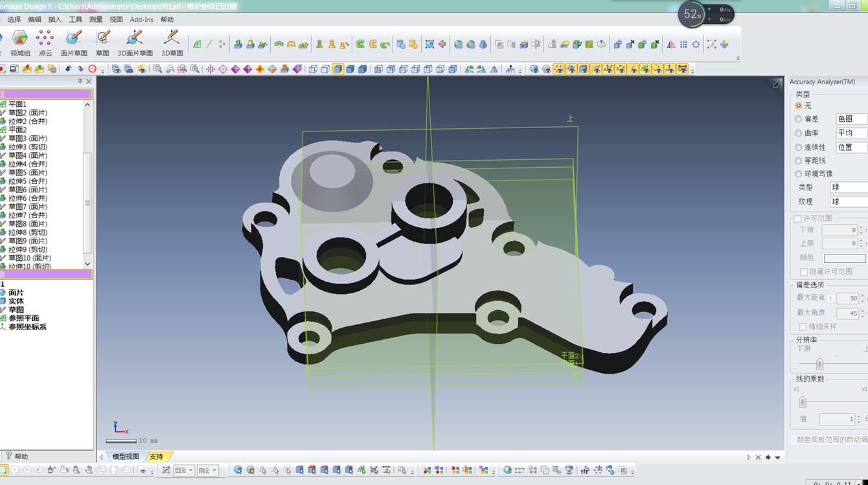This screenshot has height=485, width=868.
Task: Click the undo arrow icon
Action: (x=68, y=69)
